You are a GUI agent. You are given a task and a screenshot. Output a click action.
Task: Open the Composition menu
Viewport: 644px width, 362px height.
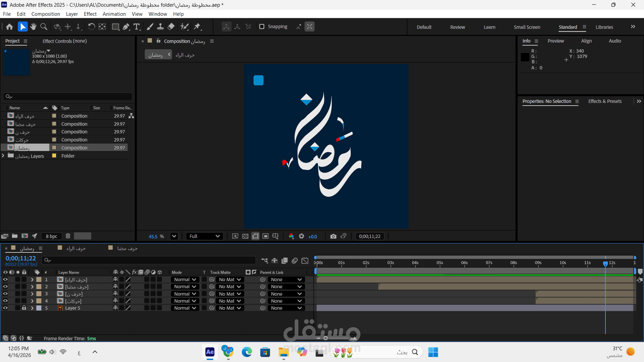(x=46, y=14)
